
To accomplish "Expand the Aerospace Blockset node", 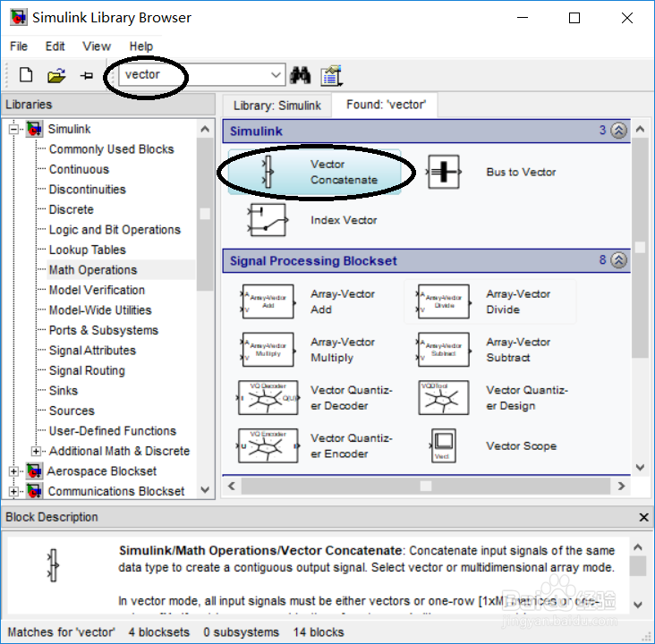I will click(x=13, y=471).
